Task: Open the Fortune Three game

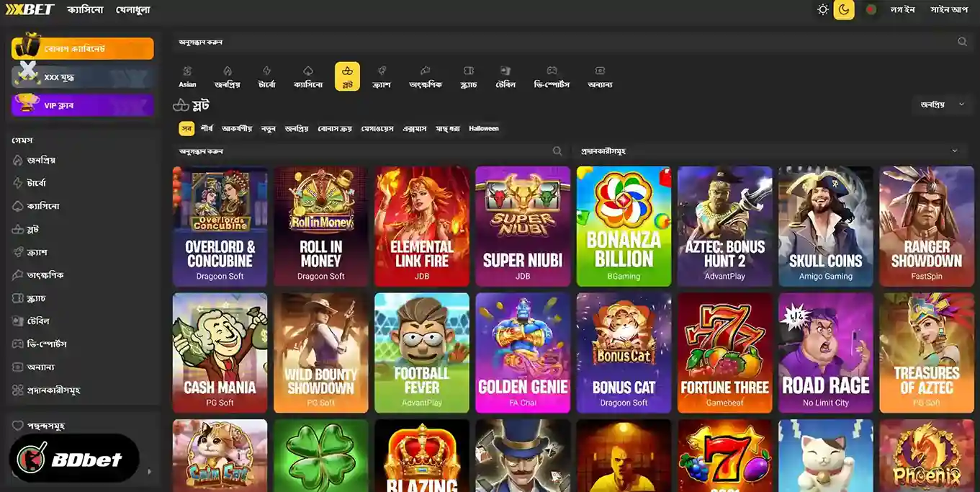Action: tap(724, 353)
